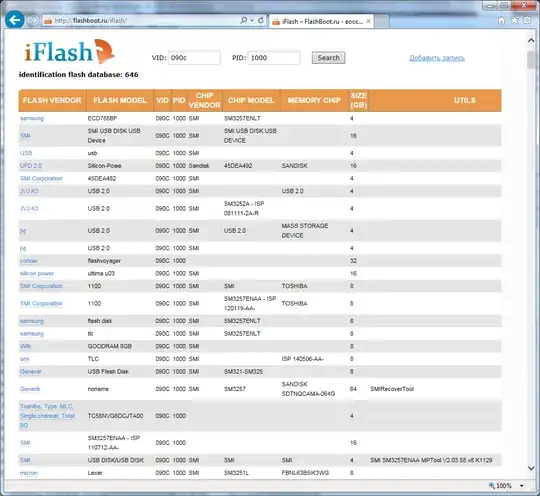
Task: Open the samsung link in ECD788BF row
Action: pyautogui.click(x=32, y=118)
